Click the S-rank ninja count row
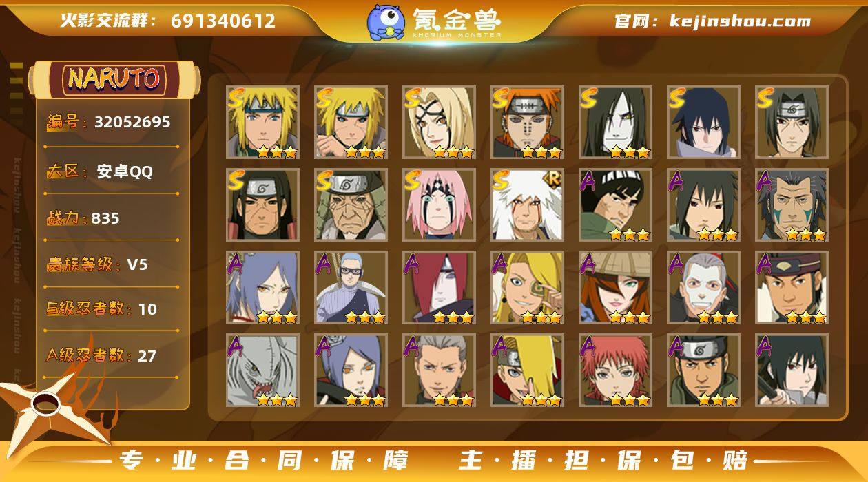 (112, 309)
